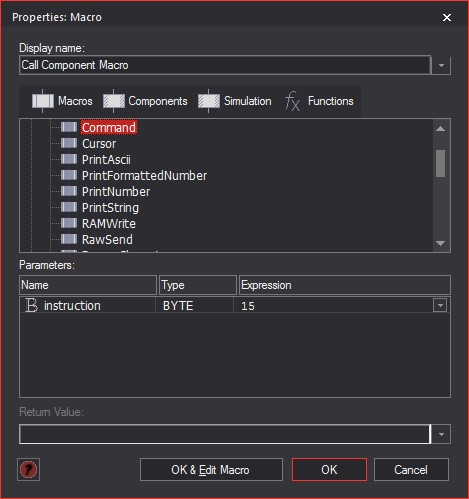Confirm with the OK button
Screen dimensions: 469x499
tap(329, 470)
